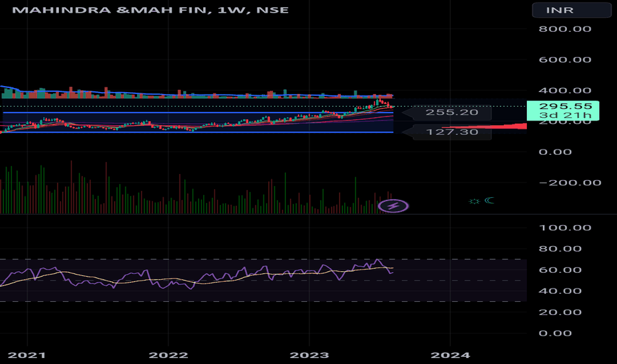
Task: Click the 800.00 price axis label
Action: click(565, 29)
